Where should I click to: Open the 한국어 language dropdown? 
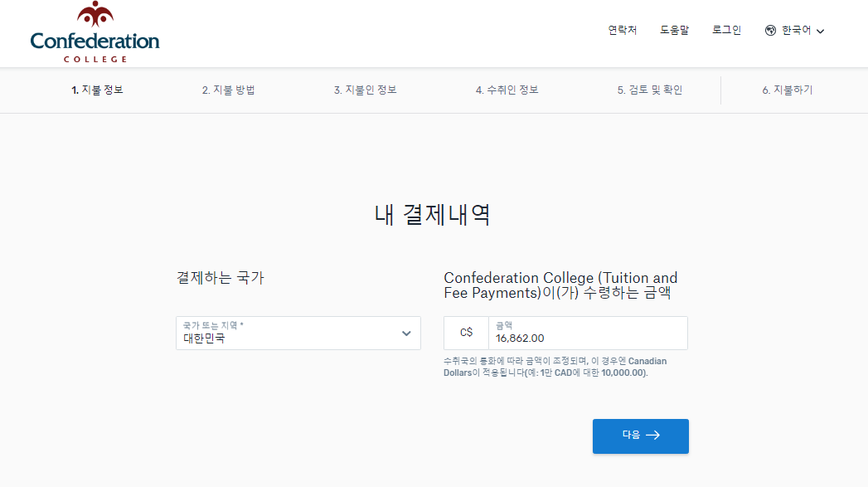coord(795,31)
